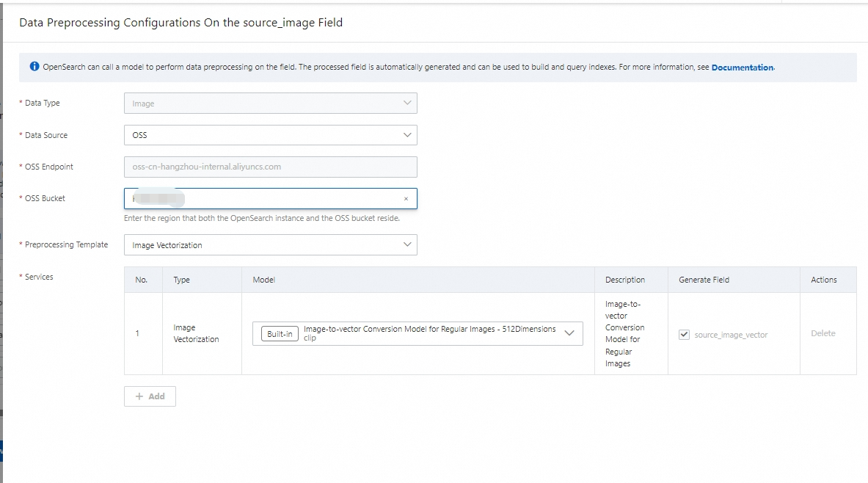This screenshot has height=483, width=868.
Task: Open the Preprocessing Template dropdown
Action: coord(270,245)
